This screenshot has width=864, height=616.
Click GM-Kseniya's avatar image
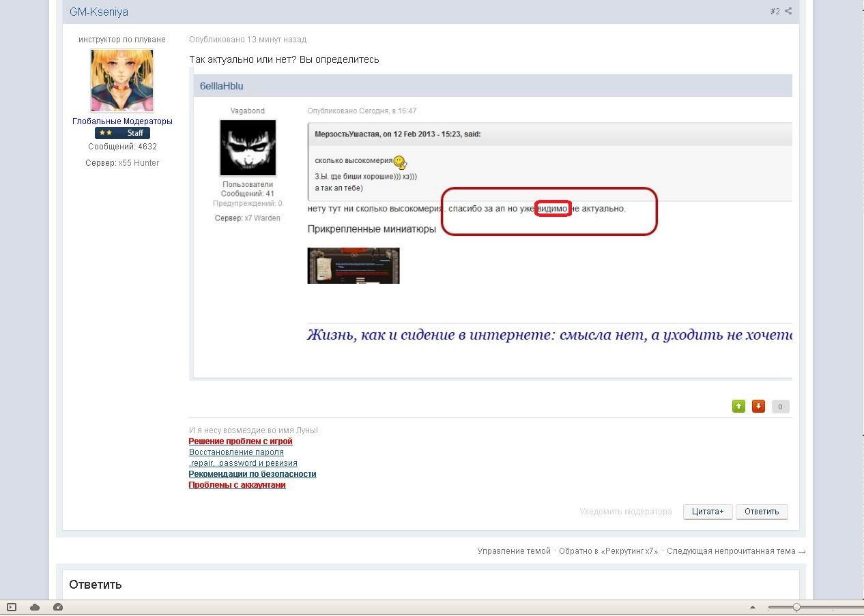pyautogui.click(x=122, y=80)
